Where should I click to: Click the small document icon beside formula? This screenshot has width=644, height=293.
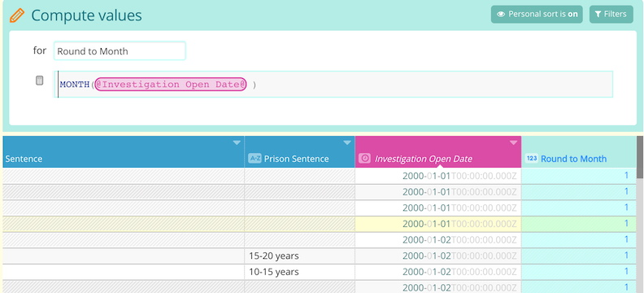point(39,81)
